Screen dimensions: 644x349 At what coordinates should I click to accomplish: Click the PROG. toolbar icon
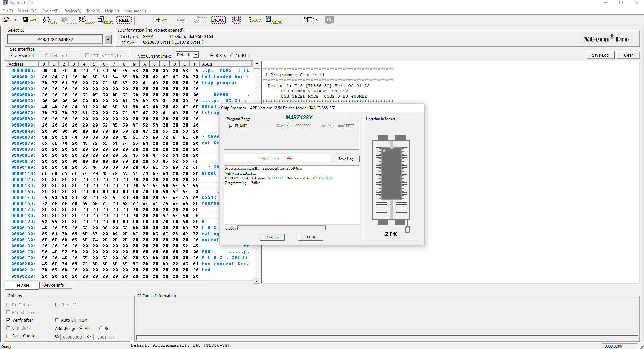pyautogui.click(x=218, y=20)
